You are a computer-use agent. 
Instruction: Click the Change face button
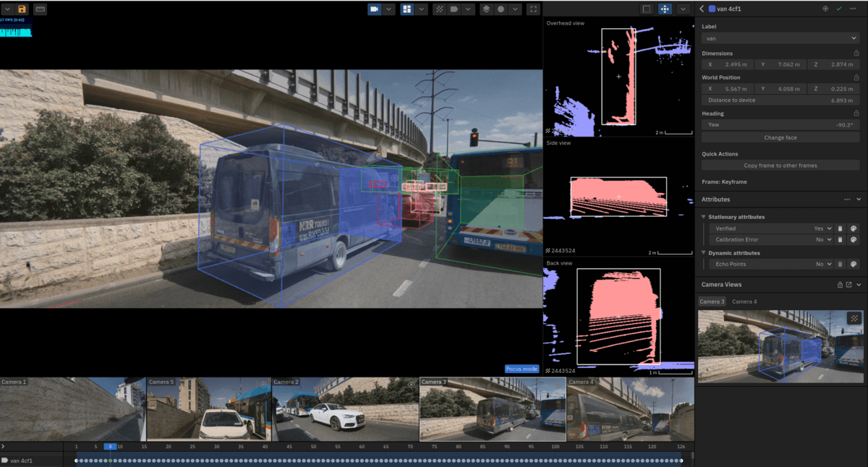tap(780, 137)
